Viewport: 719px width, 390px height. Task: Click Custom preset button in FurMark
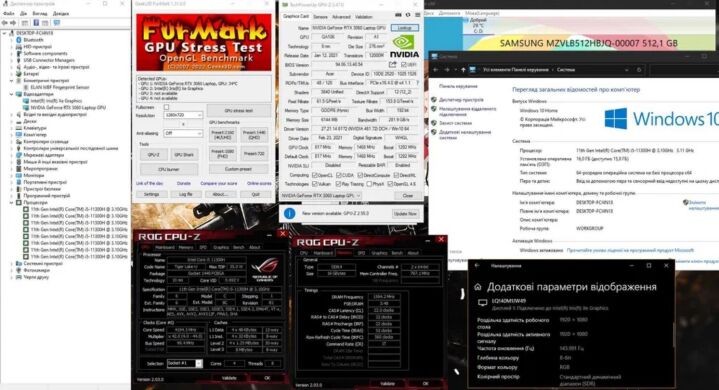point(238,169)
